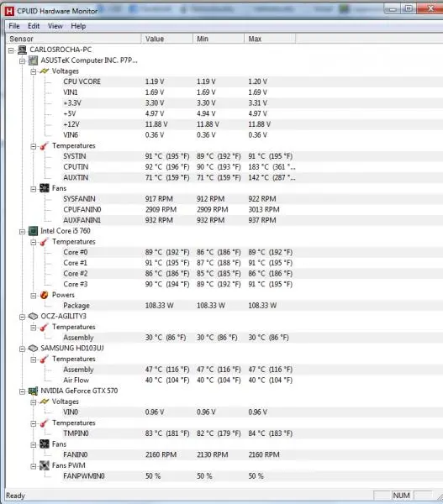This screenshot has height=504, width=443.
Task: Click the ASUSTeK motherboard icon
Action: point(33,60)
